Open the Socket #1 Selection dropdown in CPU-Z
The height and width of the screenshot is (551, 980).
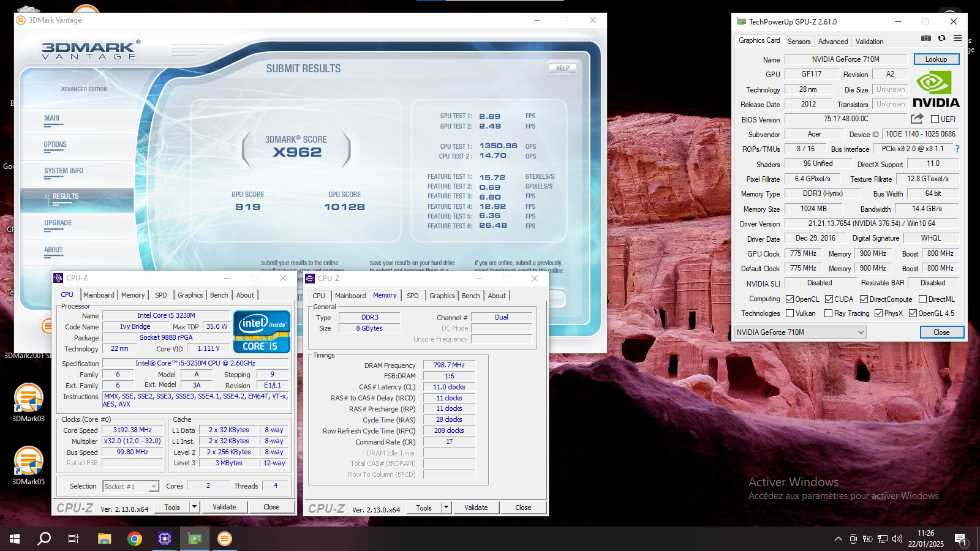click(130, 486)
